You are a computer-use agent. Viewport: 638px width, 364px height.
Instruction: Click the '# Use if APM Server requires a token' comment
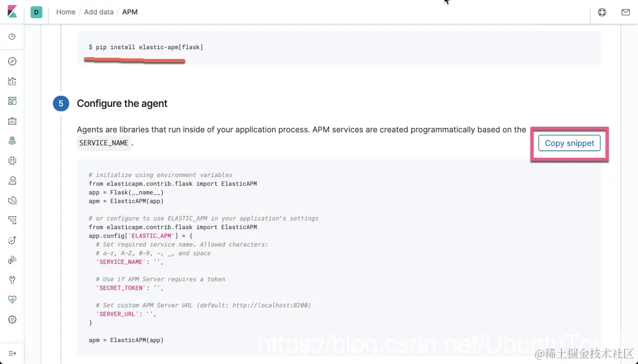coord(160,280)
